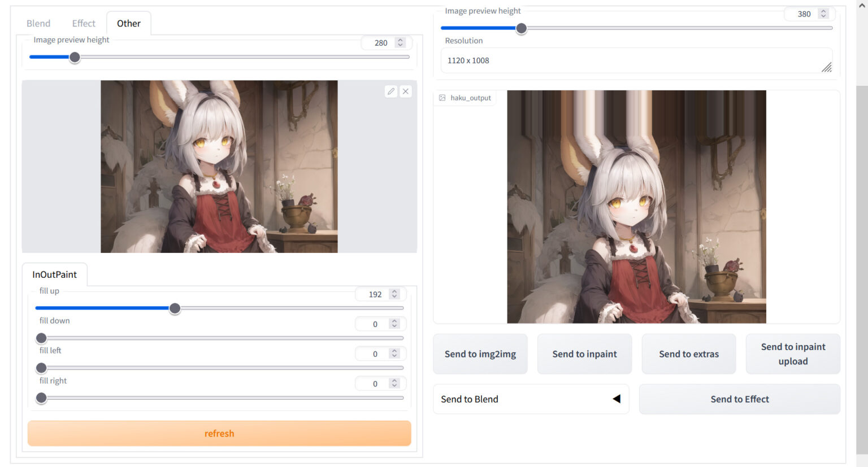Screen dimensions: 868x467
Task: Click the orange refresh button
Action: [x=219, y=433]
